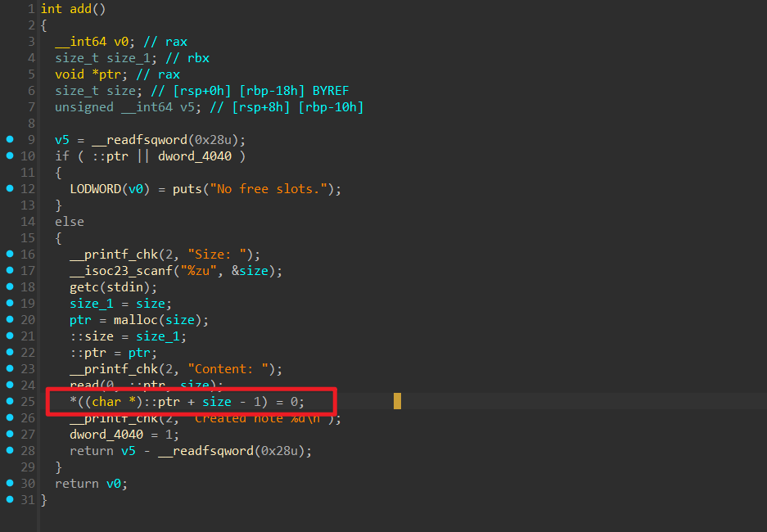Click the getc function call
Image resolution: width=767 pixels, height=532 pixels.
pyautogui.click(x=84, y=287)
